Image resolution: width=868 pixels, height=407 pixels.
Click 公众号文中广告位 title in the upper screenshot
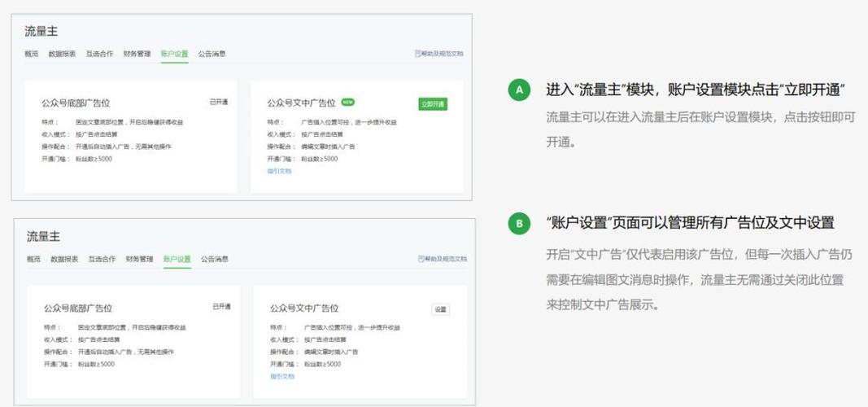click(x=302, y=103)
